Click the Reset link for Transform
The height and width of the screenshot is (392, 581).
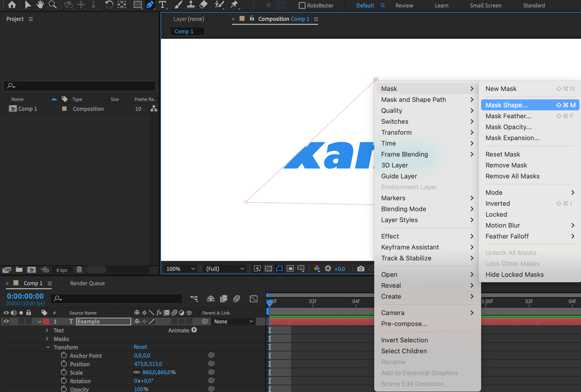140,347
